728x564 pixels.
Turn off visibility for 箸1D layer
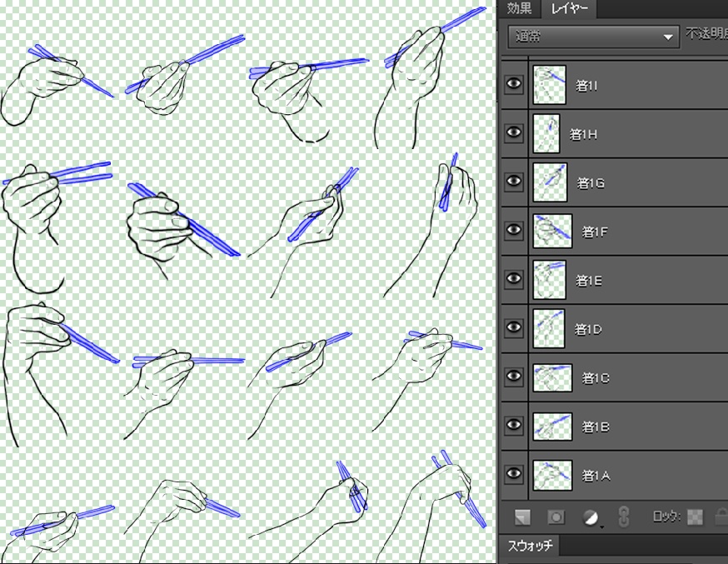(513, 327)
